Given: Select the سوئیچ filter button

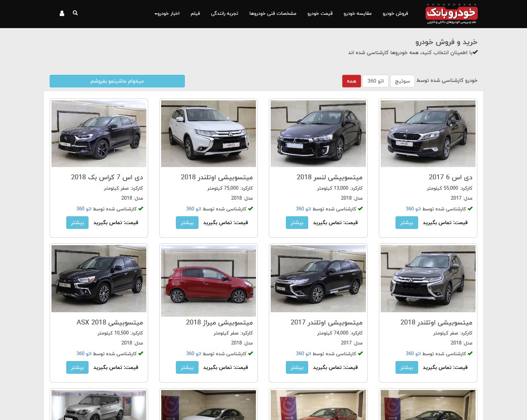Looking at the screenshot, I should click(402, 81).
